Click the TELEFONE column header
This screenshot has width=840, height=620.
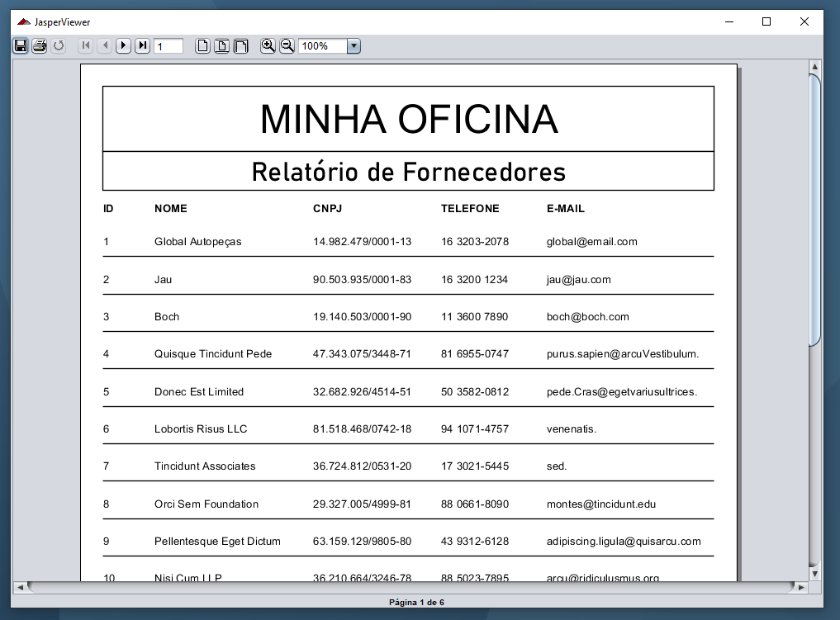click(x=470, y=209)
